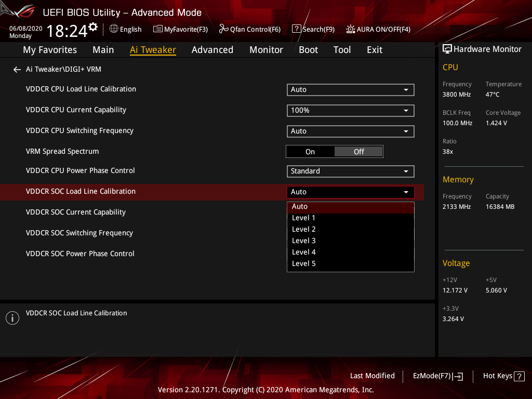Screen dimensions: 532x399
Task: Select Level 2 in the dropdown list
Action: pyautogui.click(x=351, y=229)
